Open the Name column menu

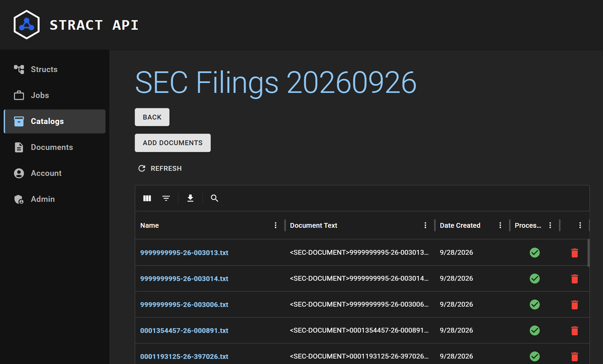tap(276, 225)
